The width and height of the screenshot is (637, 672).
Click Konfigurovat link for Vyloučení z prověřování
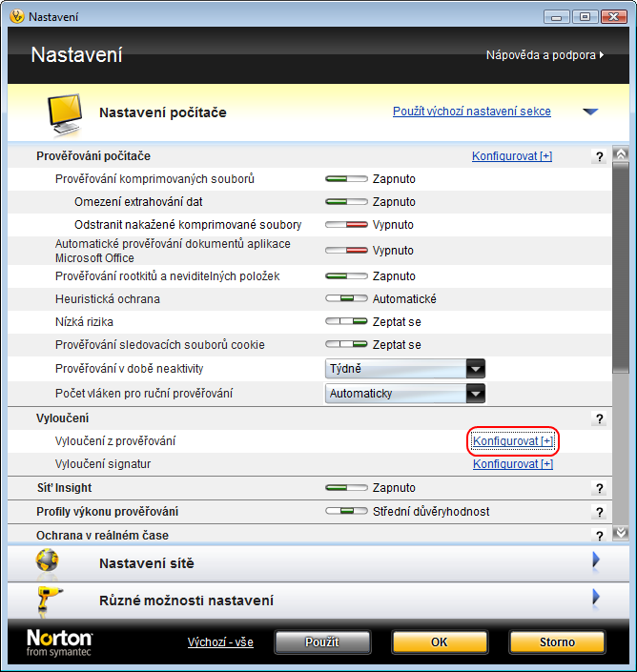(x=513, y=441)
